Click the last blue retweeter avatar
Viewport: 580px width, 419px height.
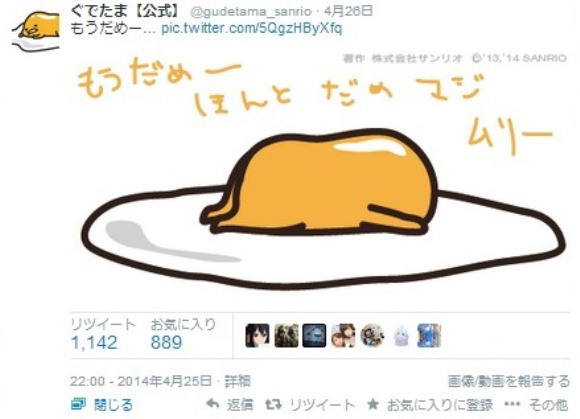[x=429, y=335]
